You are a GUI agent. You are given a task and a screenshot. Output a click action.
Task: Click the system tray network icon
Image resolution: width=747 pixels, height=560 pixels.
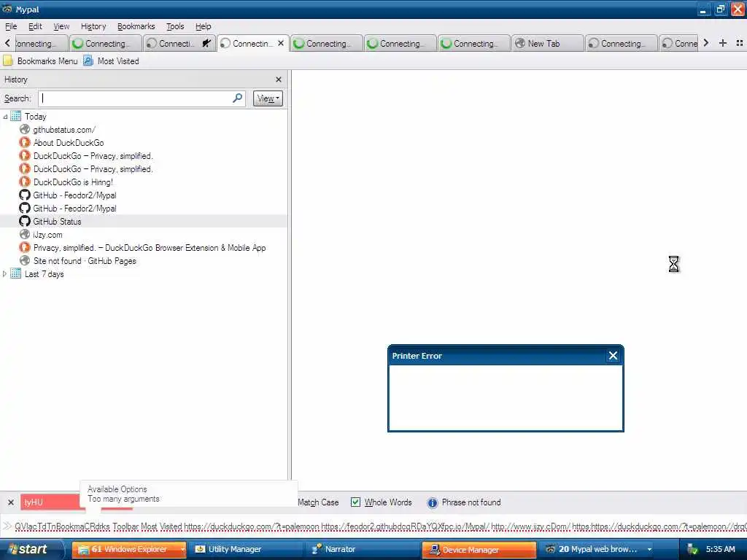click(692, 550)
